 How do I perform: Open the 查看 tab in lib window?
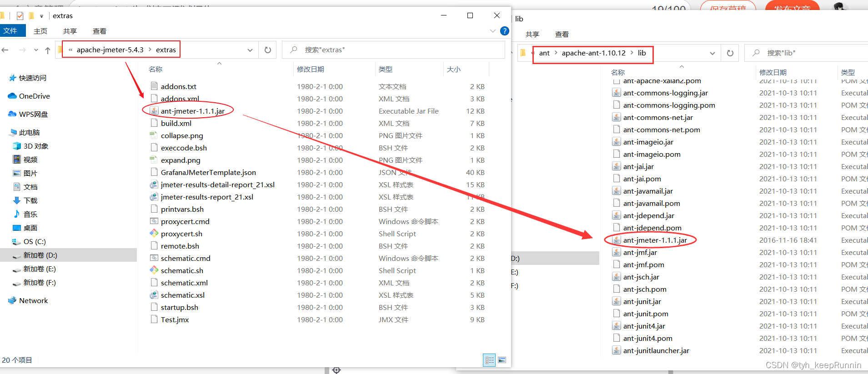click(562, 34)
